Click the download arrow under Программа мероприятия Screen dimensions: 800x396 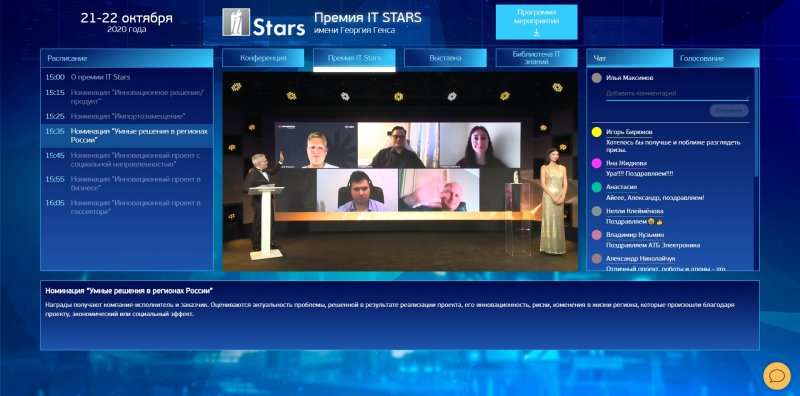tap(536, 32)
